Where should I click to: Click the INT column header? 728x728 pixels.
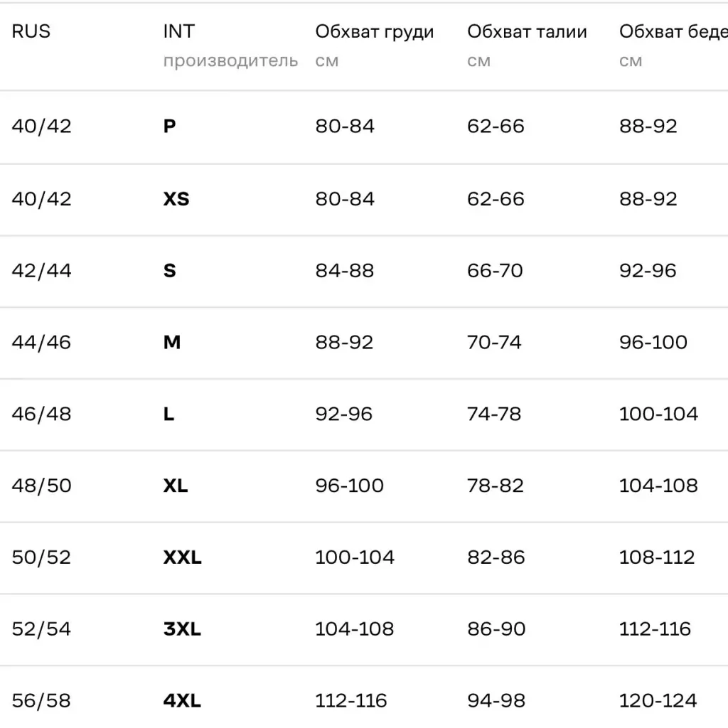point(178,32)
